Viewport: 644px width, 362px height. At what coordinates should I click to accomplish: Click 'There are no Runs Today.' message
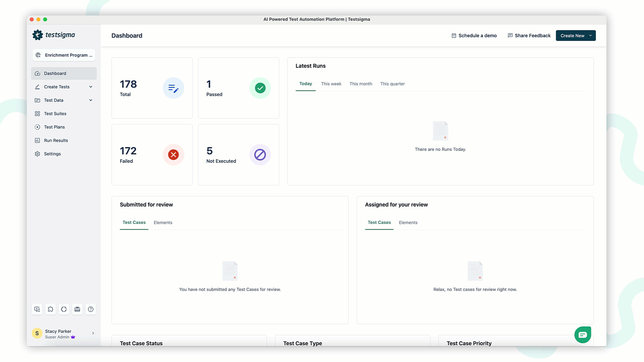[x=440, y=149]
